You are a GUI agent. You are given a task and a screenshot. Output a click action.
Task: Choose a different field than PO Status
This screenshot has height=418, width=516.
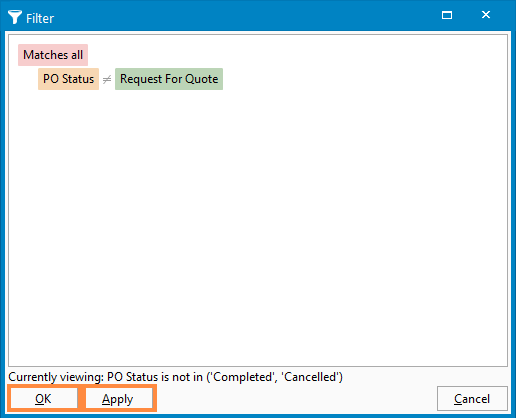[68, 79]
